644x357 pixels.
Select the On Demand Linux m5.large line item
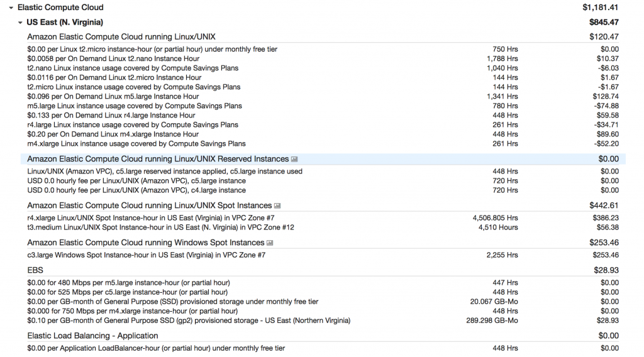tap(113, 97)
